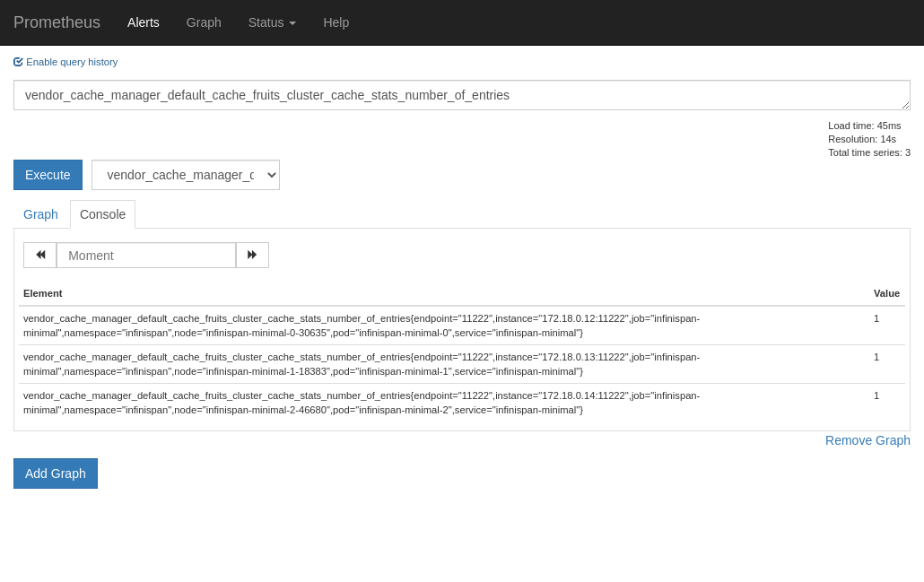Select the metric name in the dropdown box

(x=185, y=175)
